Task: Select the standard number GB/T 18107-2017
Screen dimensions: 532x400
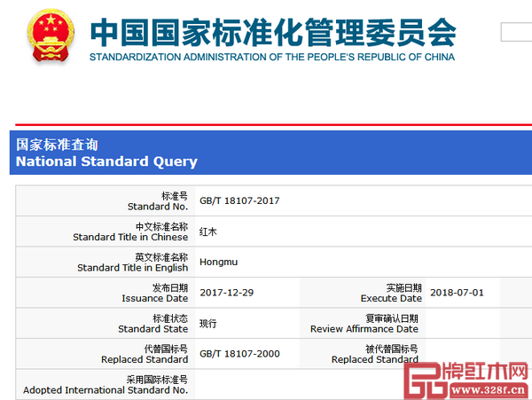Action: coord(239,200)
